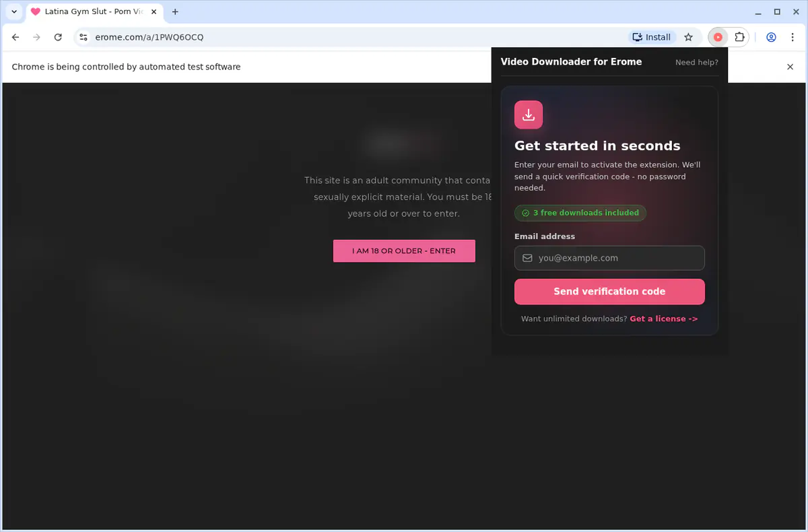
Task: Open the Extensions puzzle icon
Action: pos(739,37)
